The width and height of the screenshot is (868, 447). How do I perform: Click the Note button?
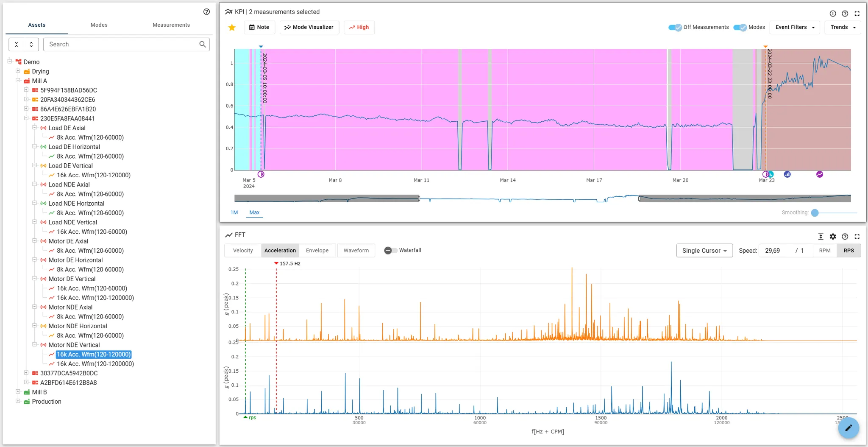(259, 28)
